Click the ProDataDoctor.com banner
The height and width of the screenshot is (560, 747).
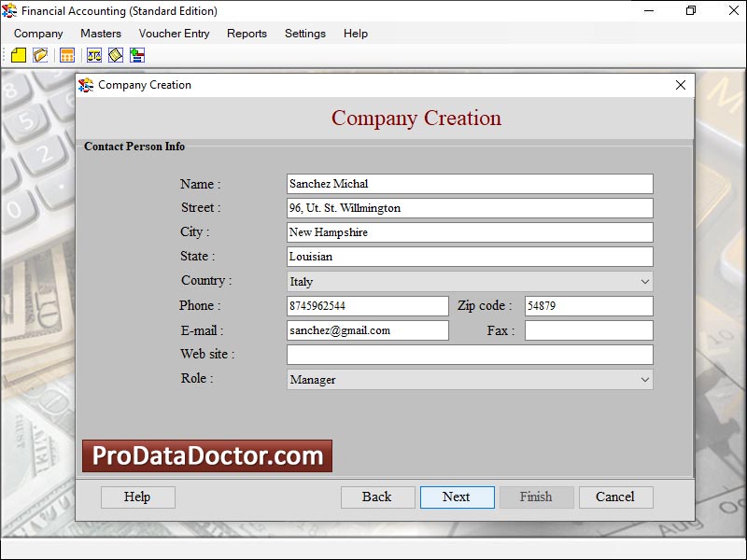[x=207, y=455]
